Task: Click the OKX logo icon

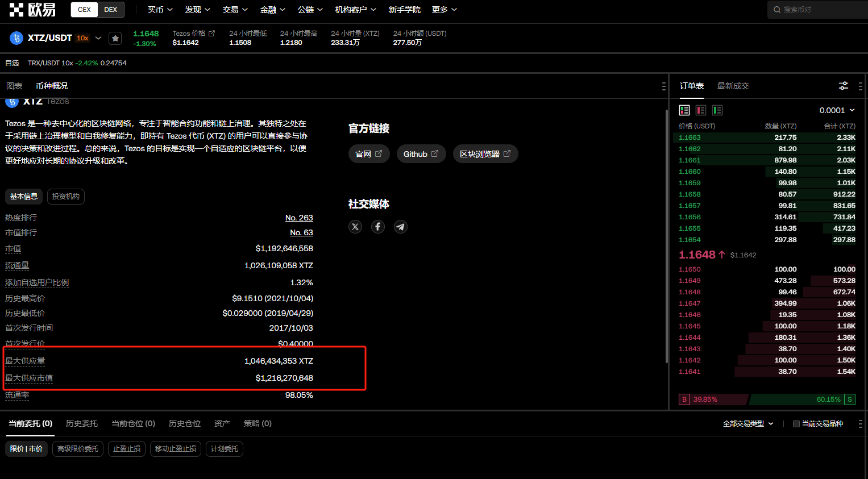Action: pos(32,10)
